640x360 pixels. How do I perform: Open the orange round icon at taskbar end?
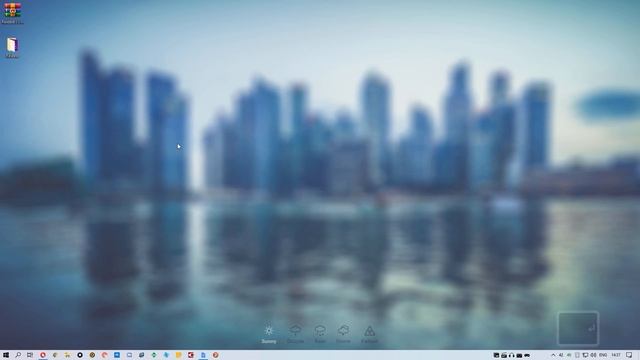click(x=216, y=355)
